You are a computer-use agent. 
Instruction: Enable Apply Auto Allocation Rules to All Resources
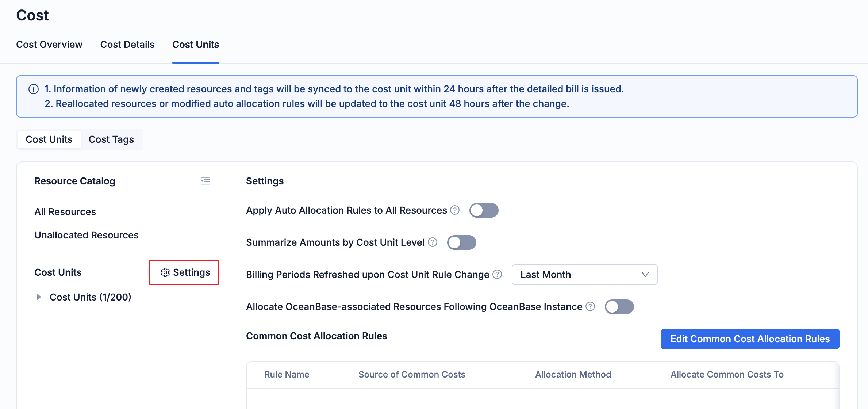(x=484, y=210)
